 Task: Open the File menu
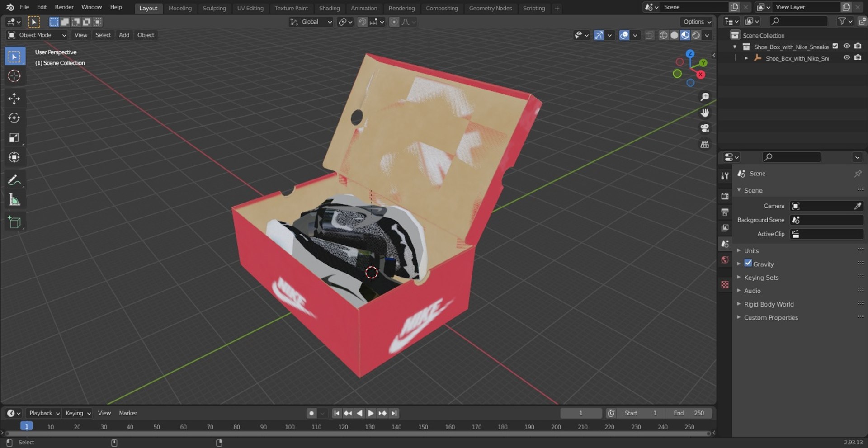24,7
